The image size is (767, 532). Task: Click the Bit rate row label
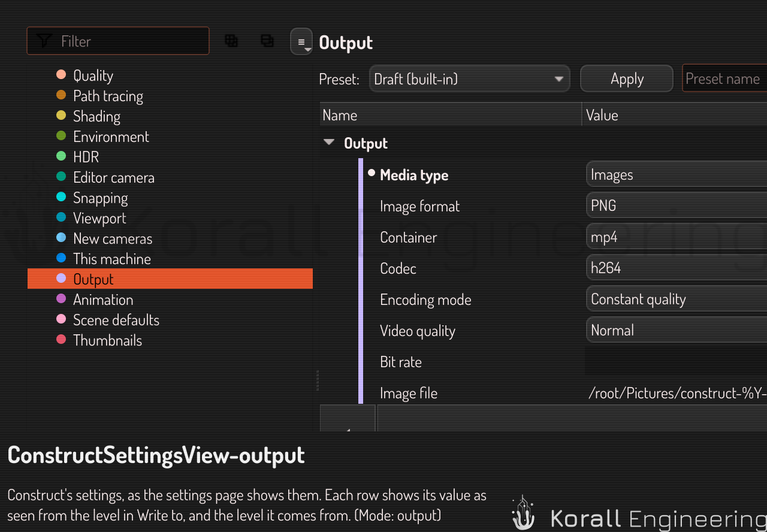pos(401,362)
